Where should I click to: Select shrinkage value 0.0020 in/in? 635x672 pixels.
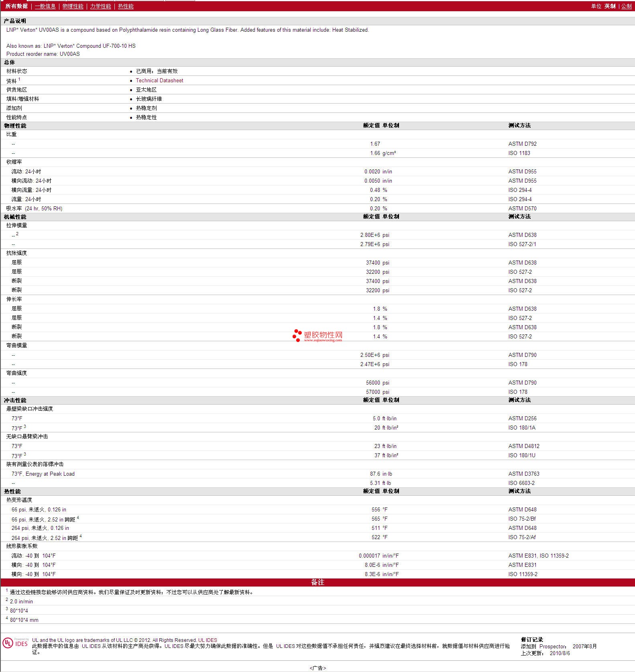378,171
